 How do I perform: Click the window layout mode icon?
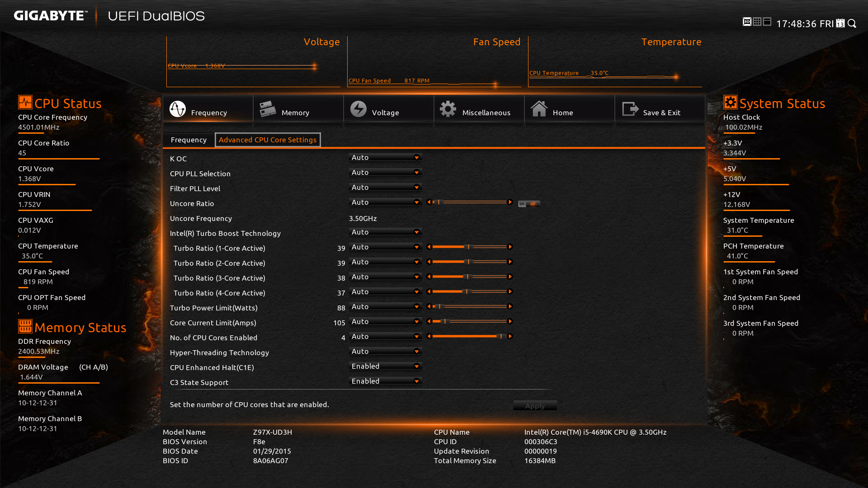767,22
